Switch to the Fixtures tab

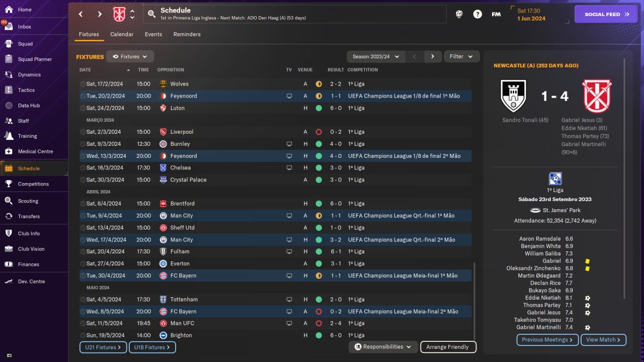point(89,34)
